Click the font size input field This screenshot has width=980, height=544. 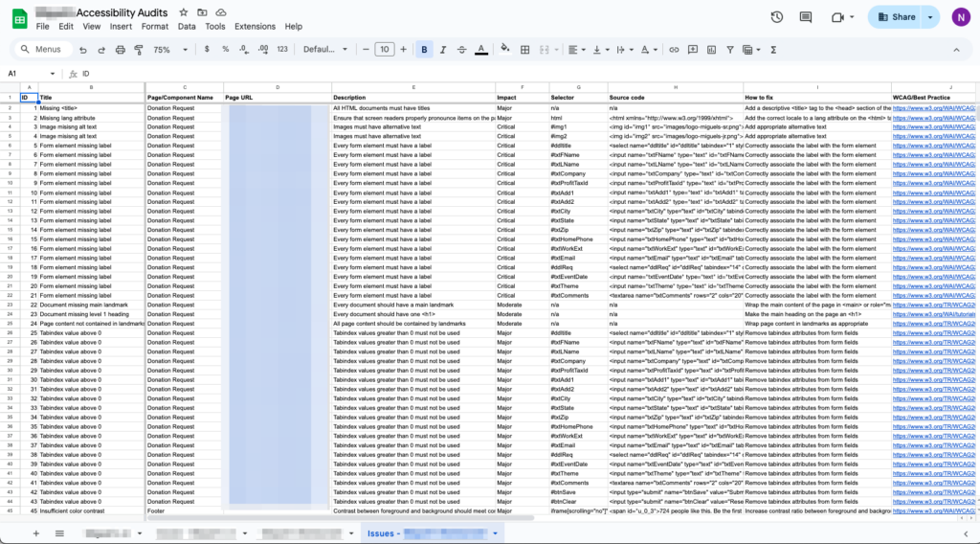[x=384, y=49]
